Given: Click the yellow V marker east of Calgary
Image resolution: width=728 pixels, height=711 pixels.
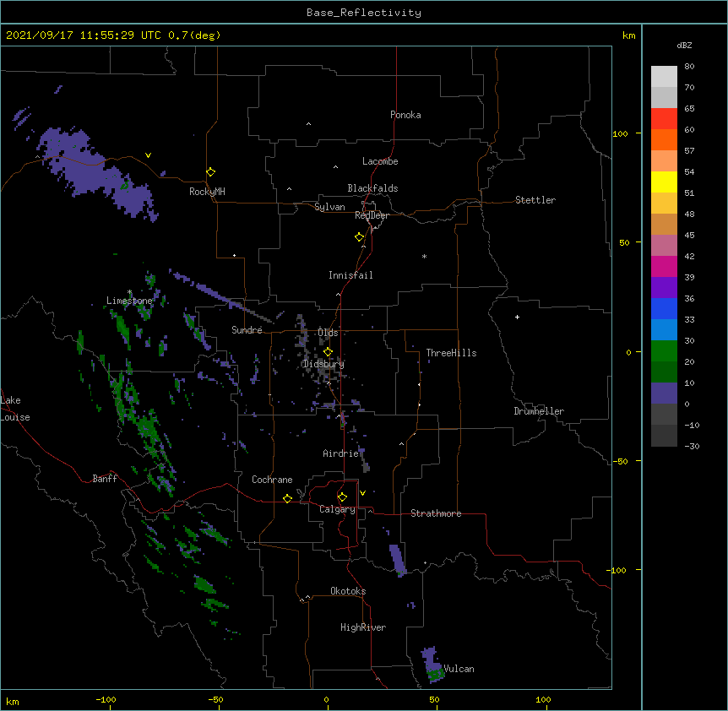Looking at the screenshot, I should tap(362, 493).
